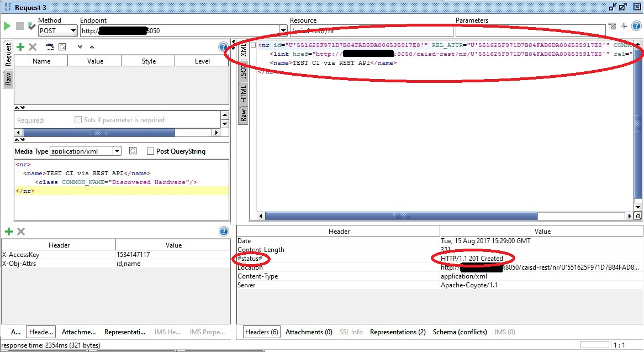Collapse the nr node in the XML response
This screenshot has width=644, height=352.
point(254,45)
